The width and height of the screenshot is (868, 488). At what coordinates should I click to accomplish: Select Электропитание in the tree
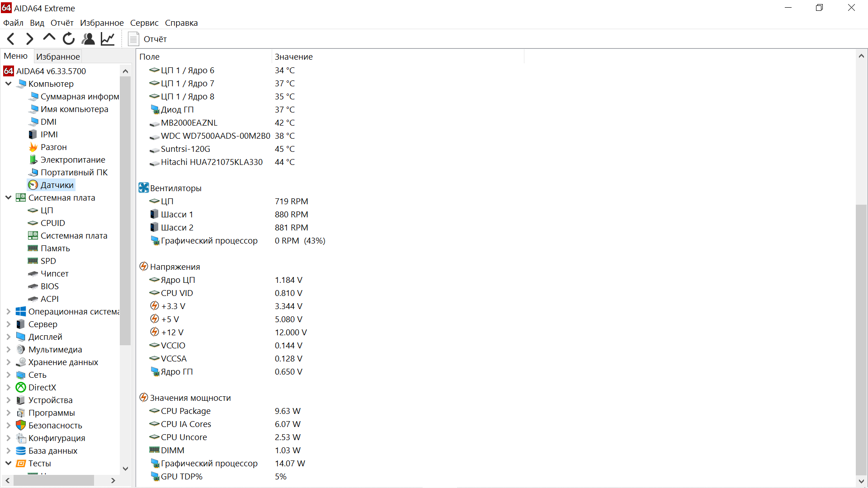[72, 160]
